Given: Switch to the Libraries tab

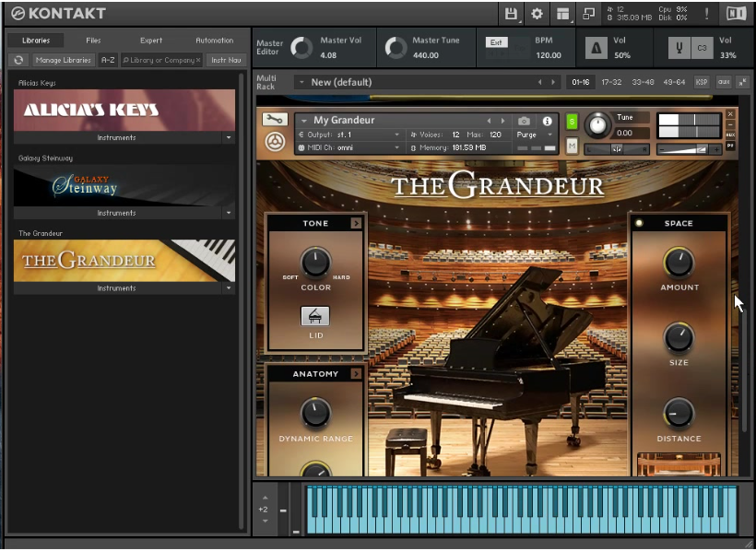Looking at the screenshot, I should click(x=36, y=41).
